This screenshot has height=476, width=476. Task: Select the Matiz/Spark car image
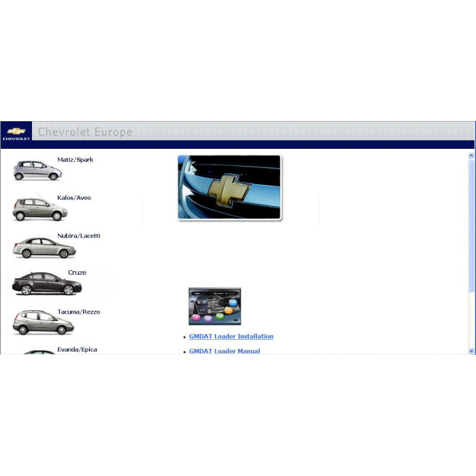click(37, 170)
